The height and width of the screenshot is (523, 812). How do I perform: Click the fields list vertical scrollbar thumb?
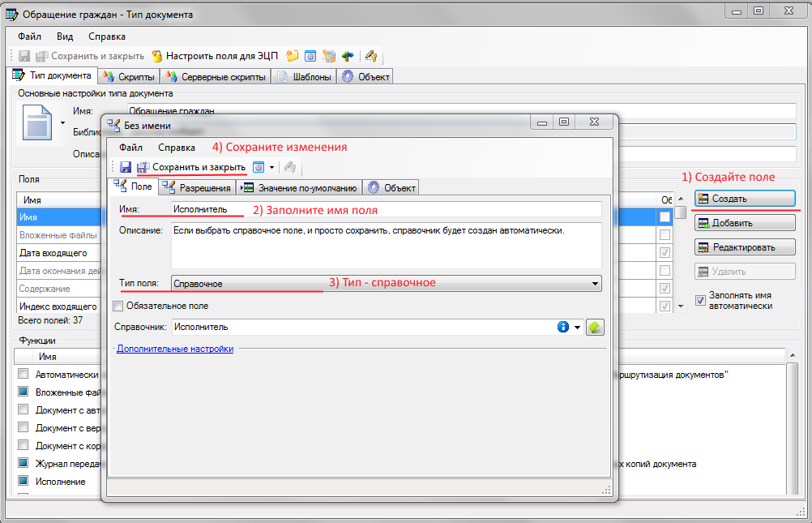[682, 213]
